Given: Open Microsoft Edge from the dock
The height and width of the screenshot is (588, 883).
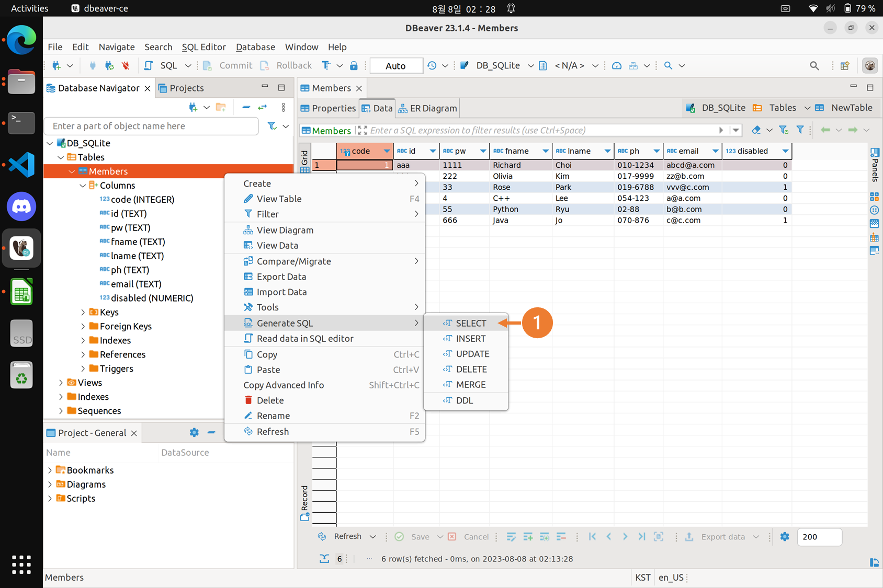Looking at the screenshot, I should pos(21,39).
